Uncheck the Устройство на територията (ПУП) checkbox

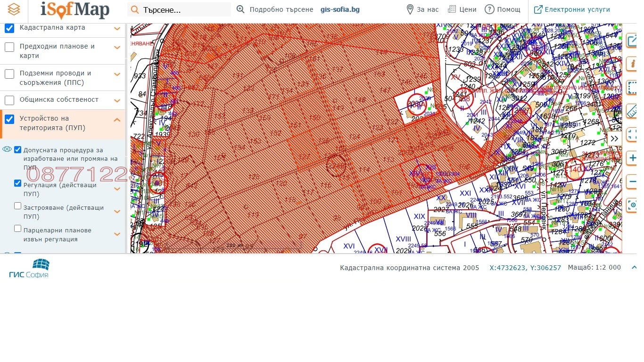pyautogui.click(x=9, y=119)
